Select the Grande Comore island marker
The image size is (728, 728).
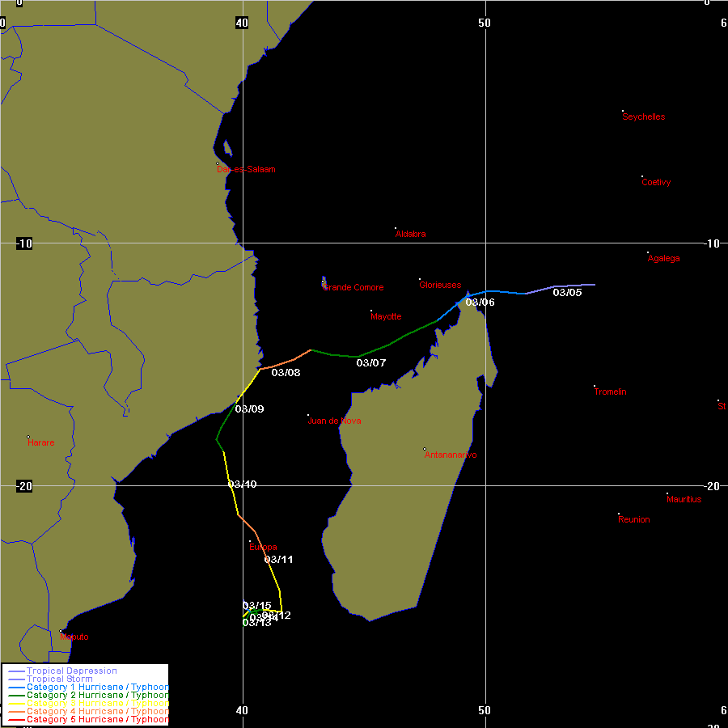[x=323, y=282]
